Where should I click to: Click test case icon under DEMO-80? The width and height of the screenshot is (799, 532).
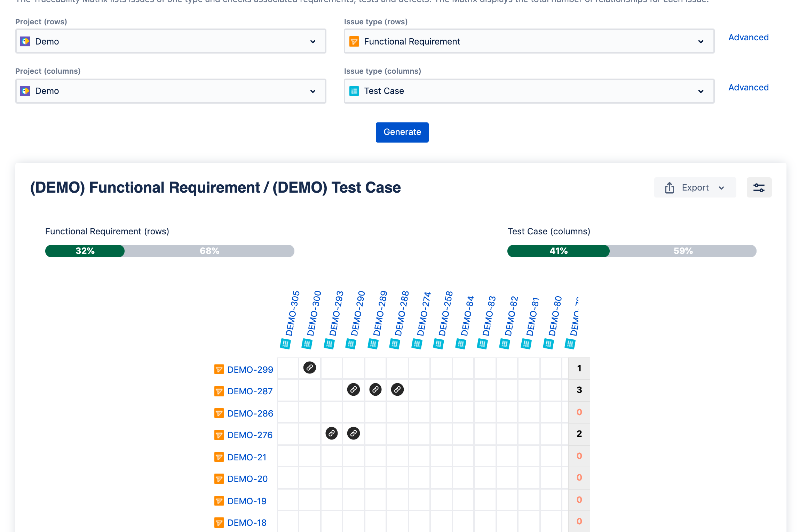pos(548,344)
